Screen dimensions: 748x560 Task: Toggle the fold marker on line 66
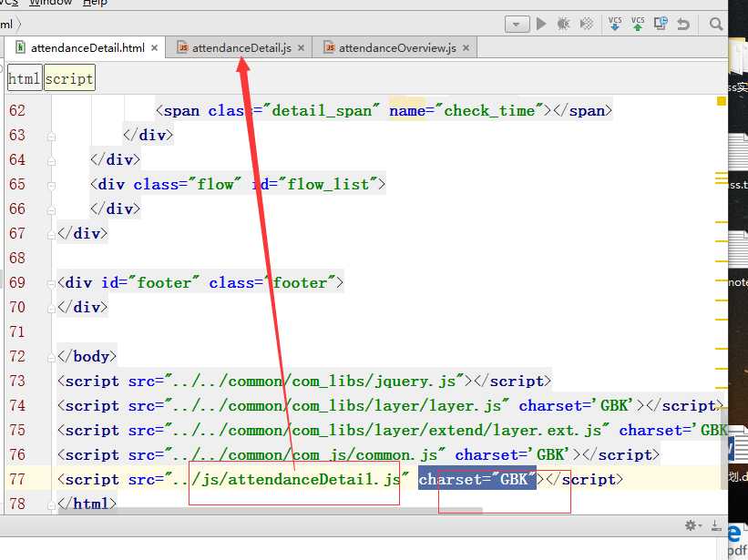click(52, 210)
